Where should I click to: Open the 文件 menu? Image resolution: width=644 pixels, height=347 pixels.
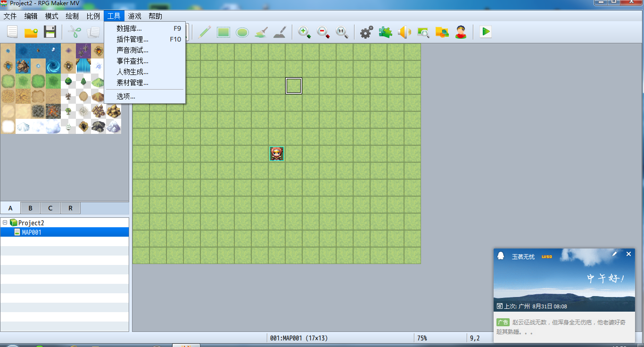pos(10,16)
